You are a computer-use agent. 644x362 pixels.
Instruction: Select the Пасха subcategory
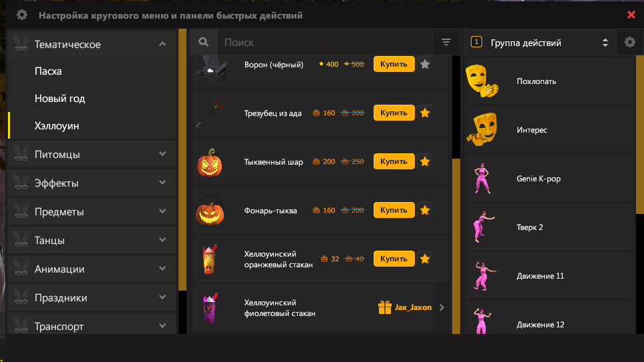(92, 71)
